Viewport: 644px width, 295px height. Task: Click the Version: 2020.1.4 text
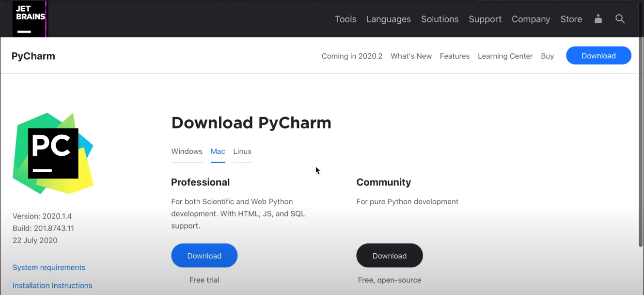coord(42,216)
